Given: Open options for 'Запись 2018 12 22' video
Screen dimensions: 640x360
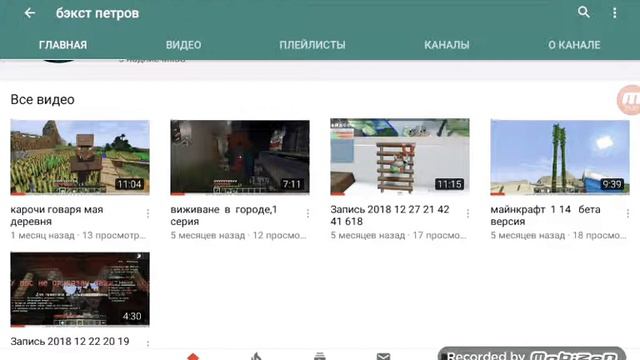Looking at the screenshot, I should pyautogui.click(x=148, y=344).
